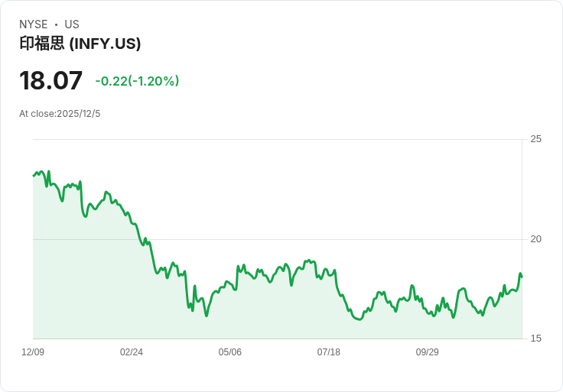Select the 09/29 date axis label
The width and height of the screenshot is (563, 392).
[427, 352]
